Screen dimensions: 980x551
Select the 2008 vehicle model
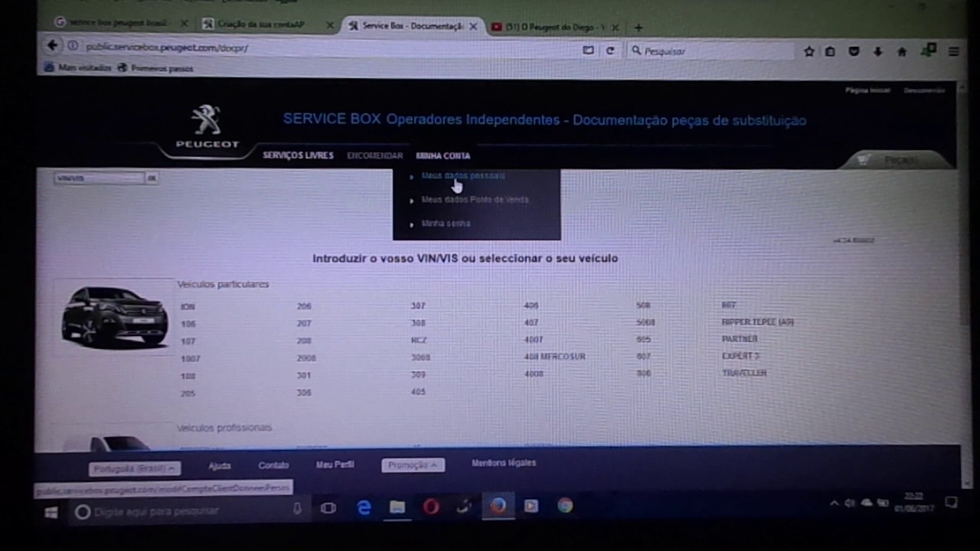click(x=306, y=358)
